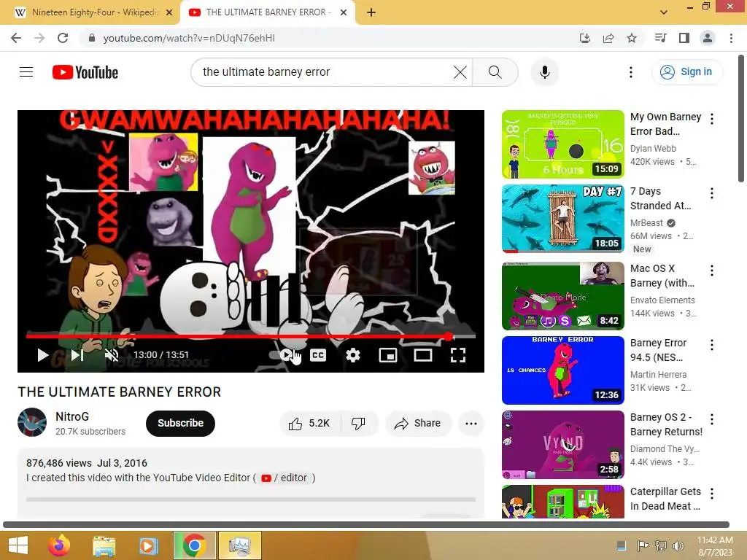Clear the search box text
747x560 pixels.
point(460,72)
